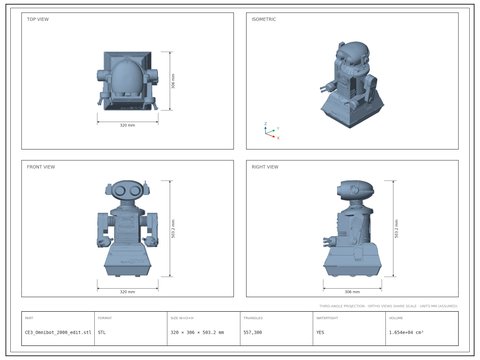Click the watertight value YES
The height and width of the screenshot is (360, 480).
click(320, 332)
